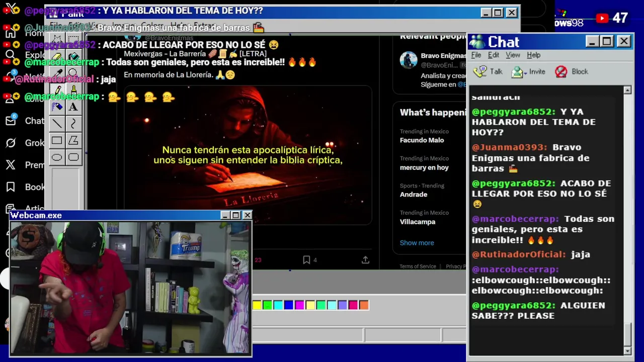
Task: Pick the cyan color swatch
Action: point(278,305)
